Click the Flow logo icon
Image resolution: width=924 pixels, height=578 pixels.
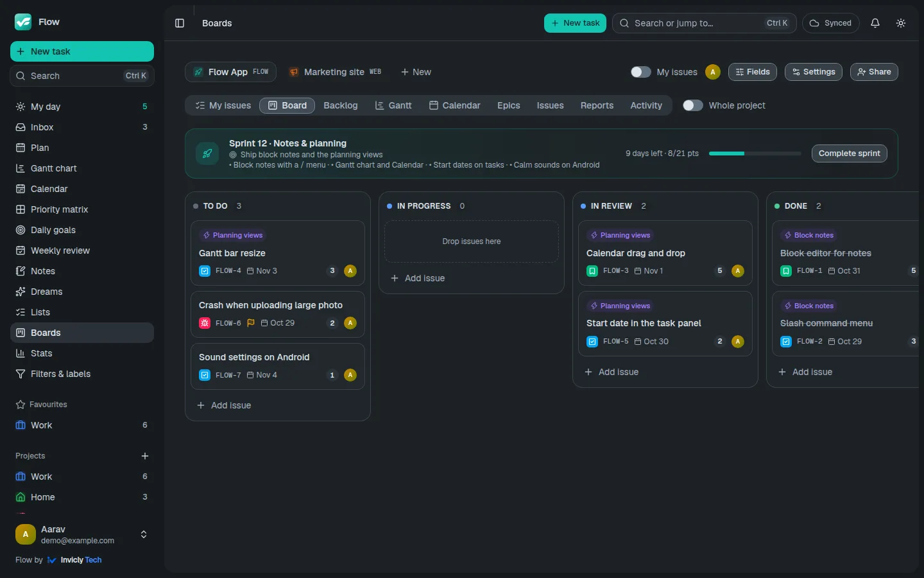[23, 22]
